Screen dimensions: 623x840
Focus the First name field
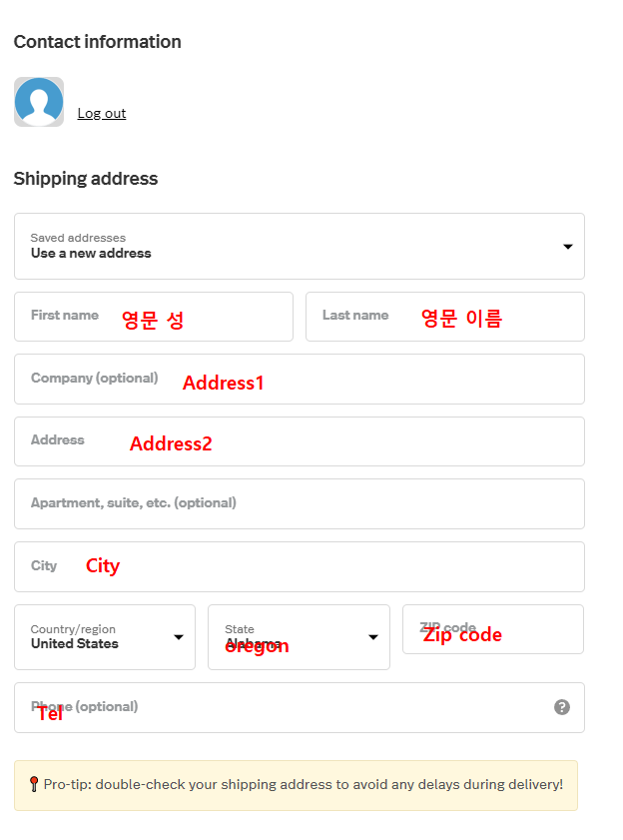[154, 317]
